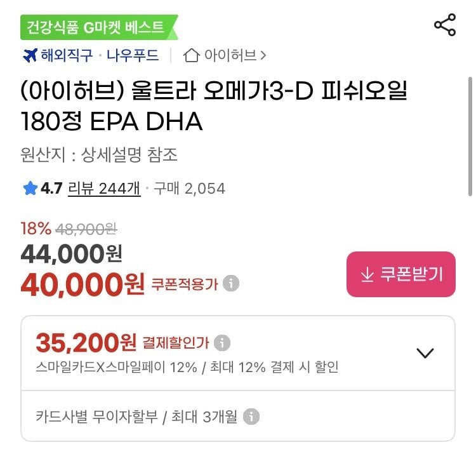Viewport: 476px width, 461px height.
Task: Open info icon next to 쿠폰적용가
Action: (232, 283)
